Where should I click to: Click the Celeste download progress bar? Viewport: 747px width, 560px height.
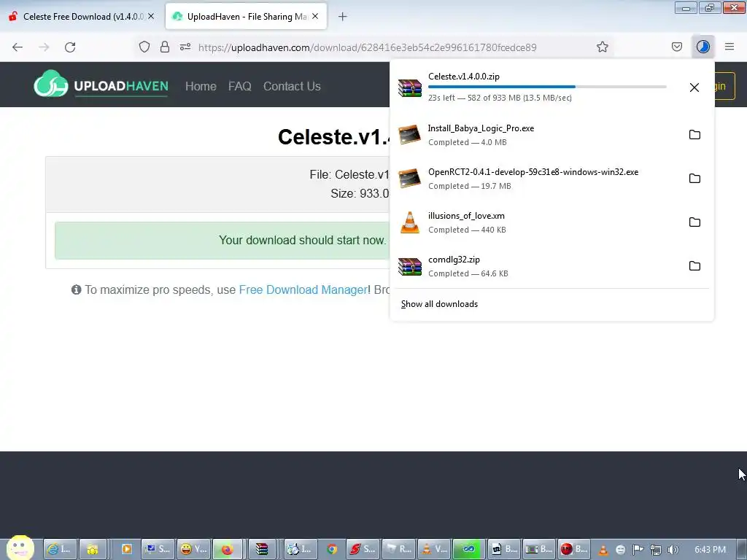point(547,87)
